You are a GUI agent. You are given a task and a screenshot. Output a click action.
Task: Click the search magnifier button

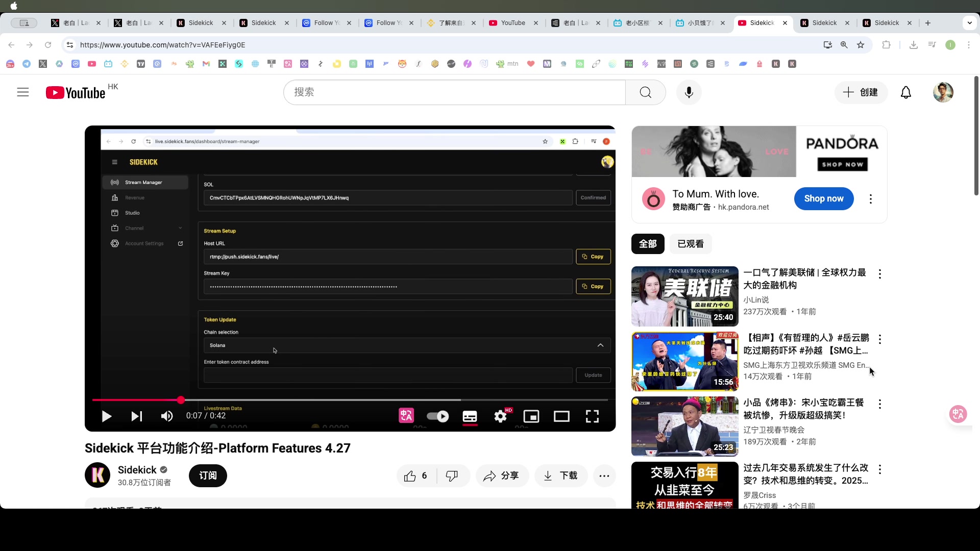click(x=645, y=92)
